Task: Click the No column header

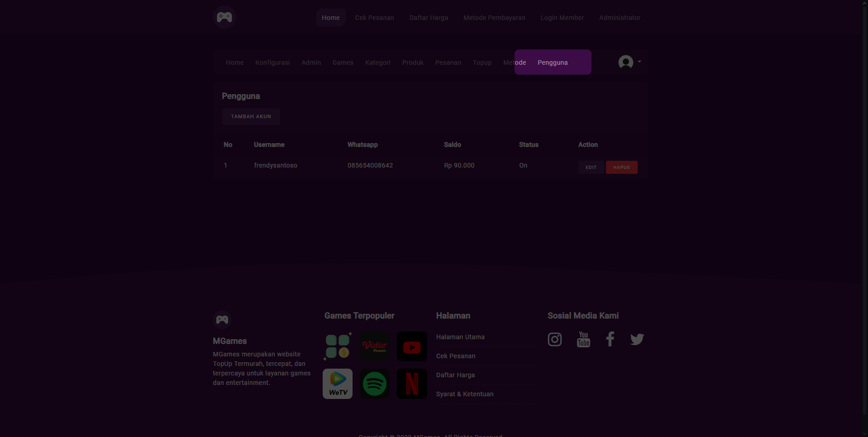Action: pyautogui.click(x=228, y=144)
